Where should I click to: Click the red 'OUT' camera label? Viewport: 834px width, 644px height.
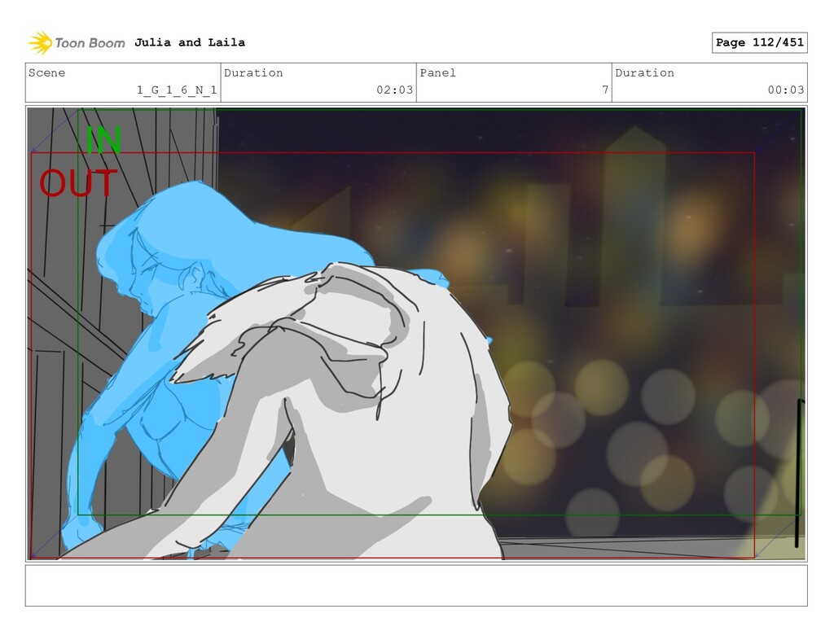78,183
